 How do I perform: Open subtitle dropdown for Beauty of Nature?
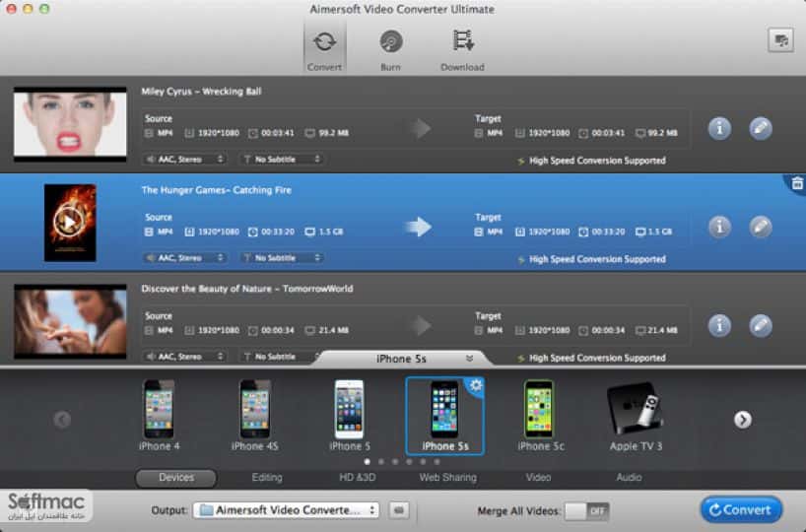[x=278, y=357]
